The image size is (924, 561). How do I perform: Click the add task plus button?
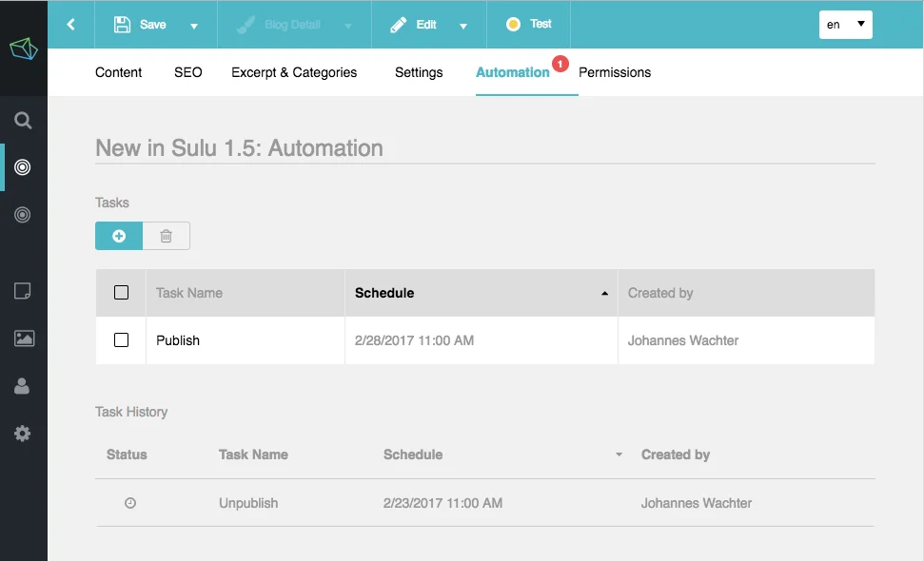point(119,236)
